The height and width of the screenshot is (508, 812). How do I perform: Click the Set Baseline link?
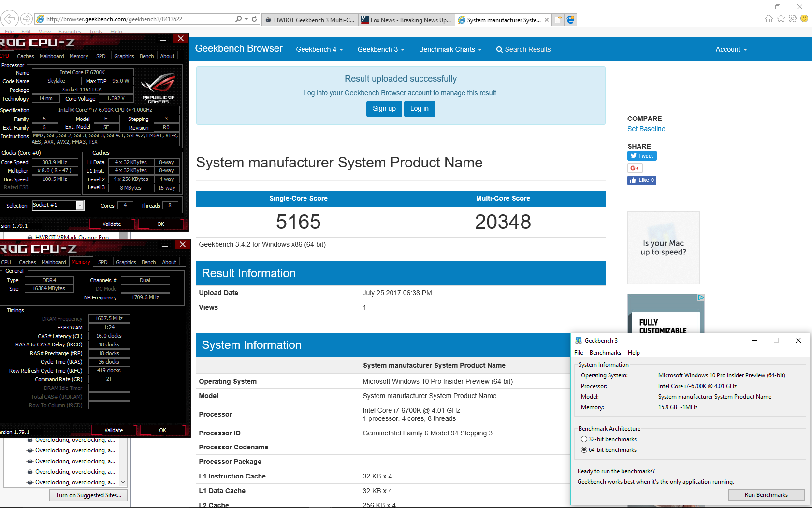646,129
